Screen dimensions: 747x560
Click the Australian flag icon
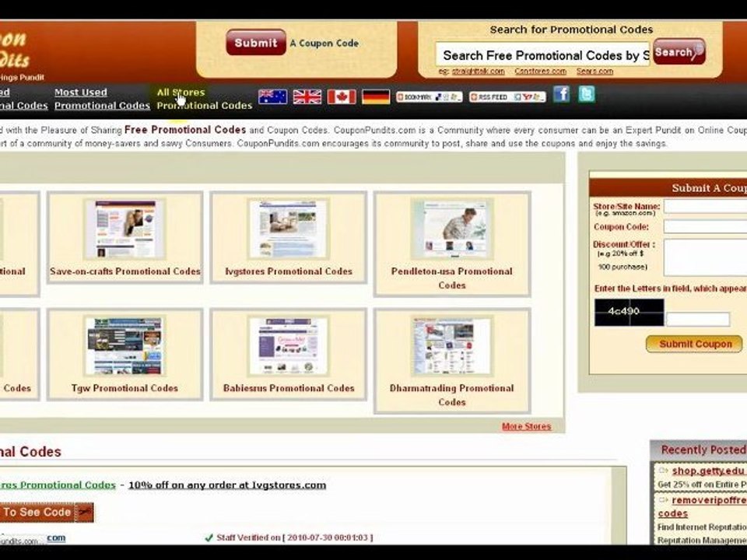pyautogui.click(x=273, y=96)
